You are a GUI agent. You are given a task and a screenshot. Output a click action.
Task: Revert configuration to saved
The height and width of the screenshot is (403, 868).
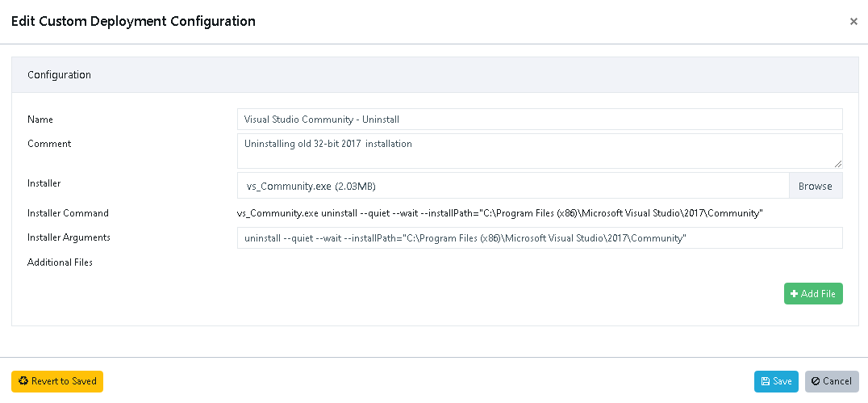pos(57,381)
